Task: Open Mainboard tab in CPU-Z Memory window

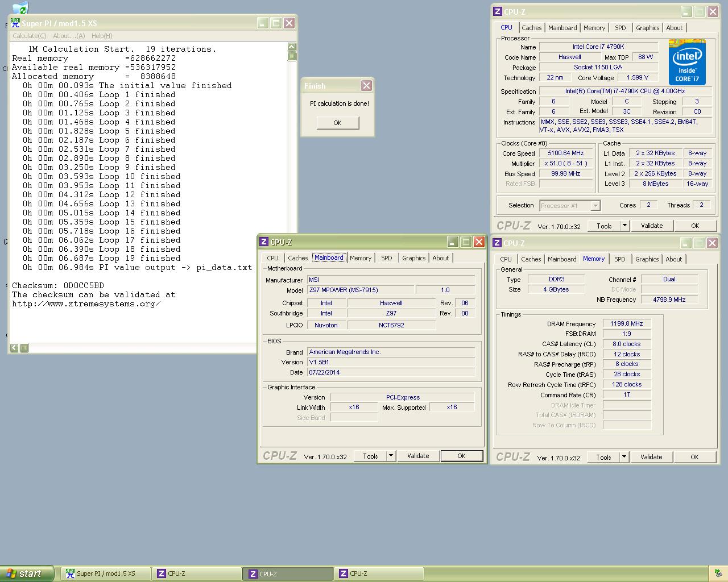Action: click(x=562, y=259)
